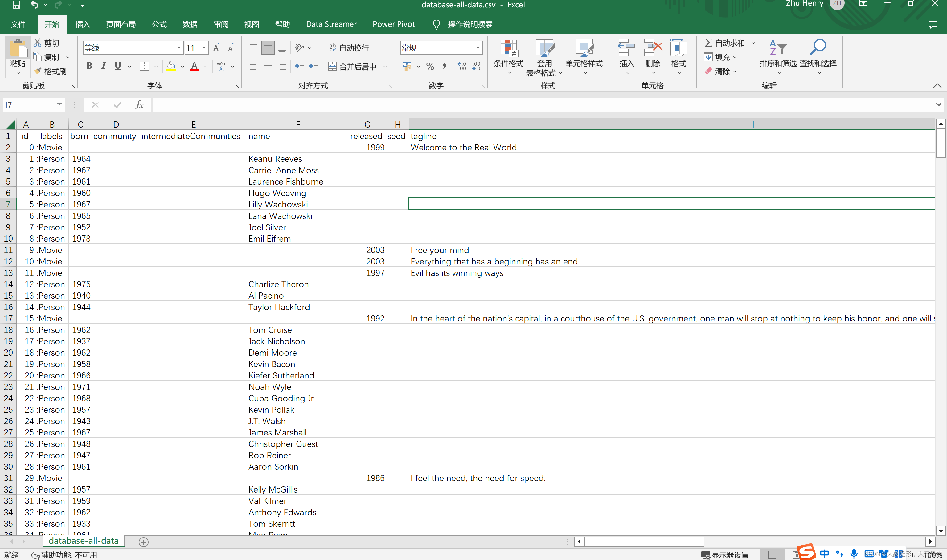The image size is (947, 560).
Task: Apply red font color A
Action: (195, 66)
